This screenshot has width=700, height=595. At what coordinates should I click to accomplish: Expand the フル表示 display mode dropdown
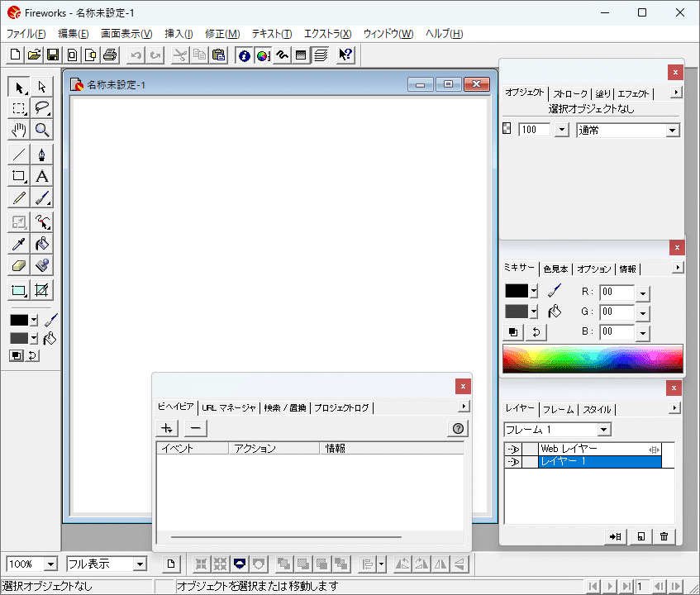140,564
